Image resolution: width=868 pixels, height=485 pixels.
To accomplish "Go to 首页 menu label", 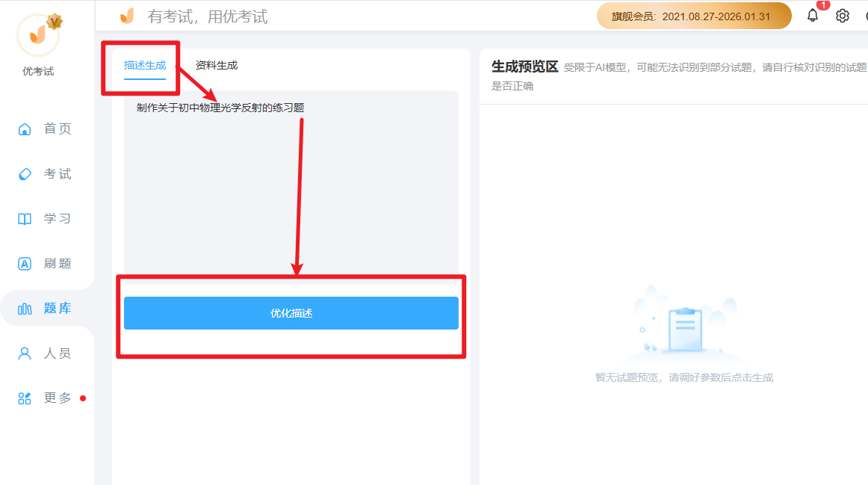I will click(58, 129).
